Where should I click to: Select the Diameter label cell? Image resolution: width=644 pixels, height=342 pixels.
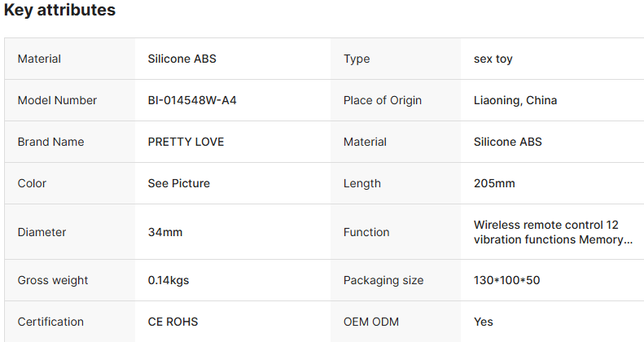[41, 232]
